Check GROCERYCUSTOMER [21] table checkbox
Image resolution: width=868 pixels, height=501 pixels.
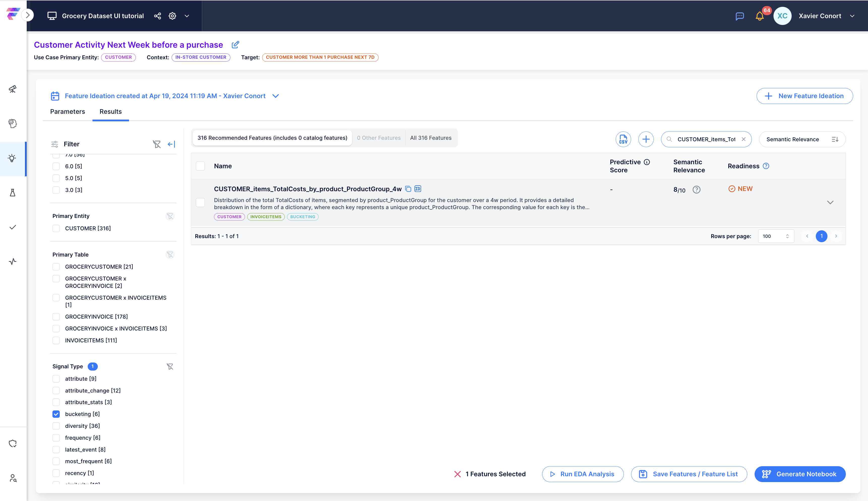(56, 267)
